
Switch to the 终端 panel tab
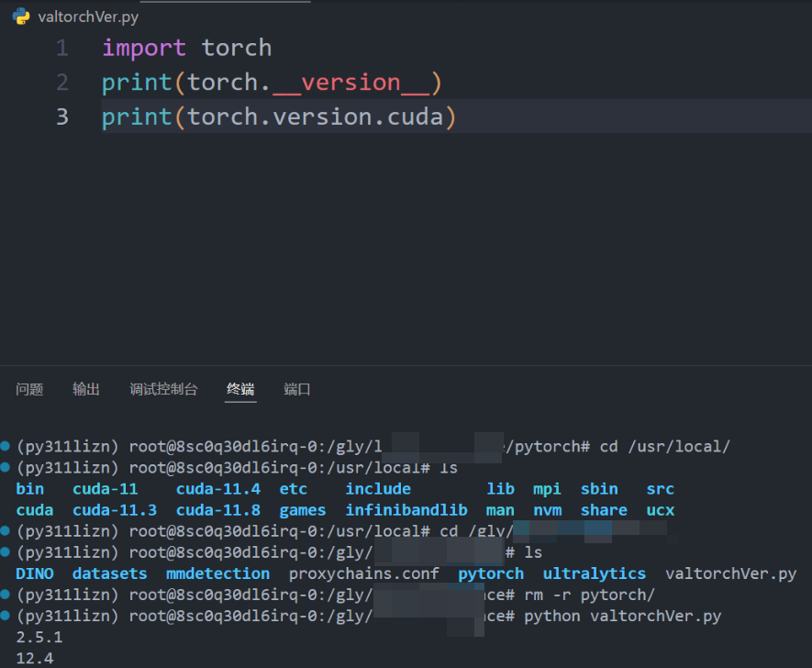[x=240, y=389]
